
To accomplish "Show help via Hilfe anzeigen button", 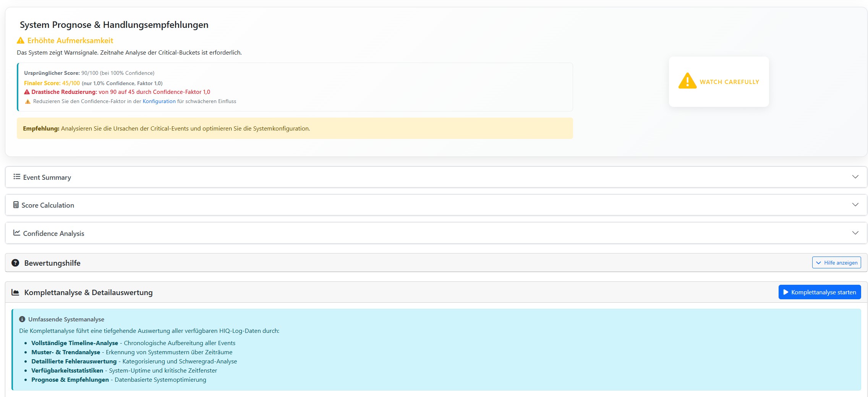I will click(836, 263).
